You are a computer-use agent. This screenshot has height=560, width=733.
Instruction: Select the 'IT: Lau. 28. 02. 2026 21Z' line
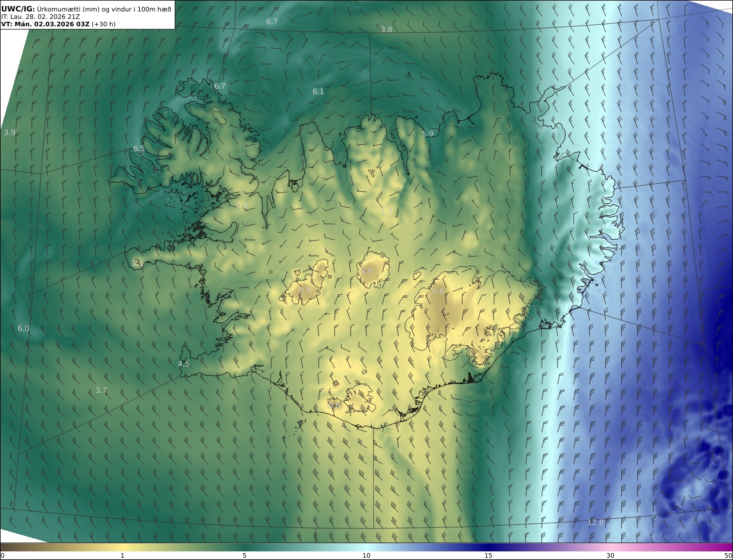coord(40,17)
